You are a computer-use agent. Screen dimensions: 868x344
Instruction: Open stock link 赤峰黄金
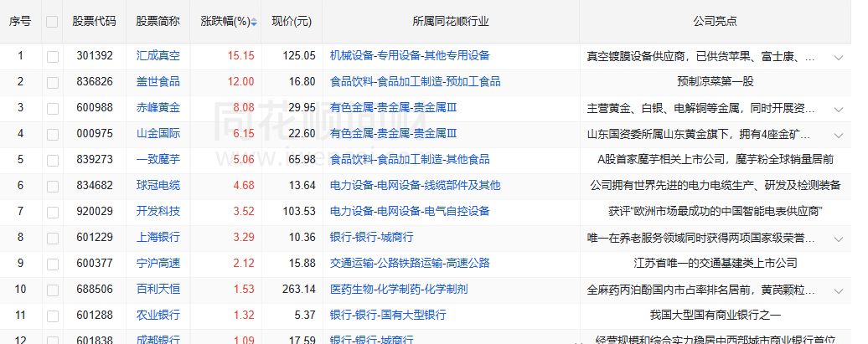pyautogui.click(x=158, y=108)
